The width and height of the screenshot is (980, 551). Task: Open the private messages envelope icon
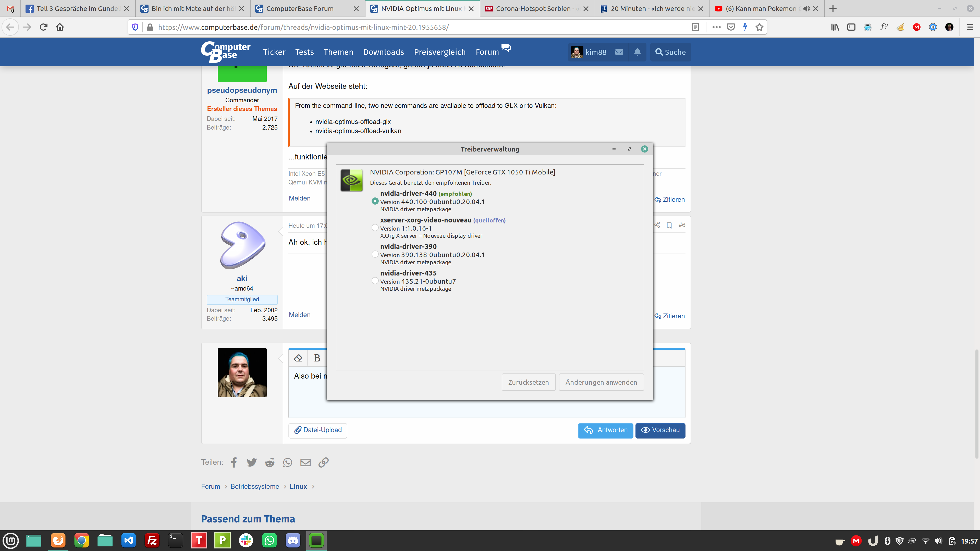click(x=619, y=52)
